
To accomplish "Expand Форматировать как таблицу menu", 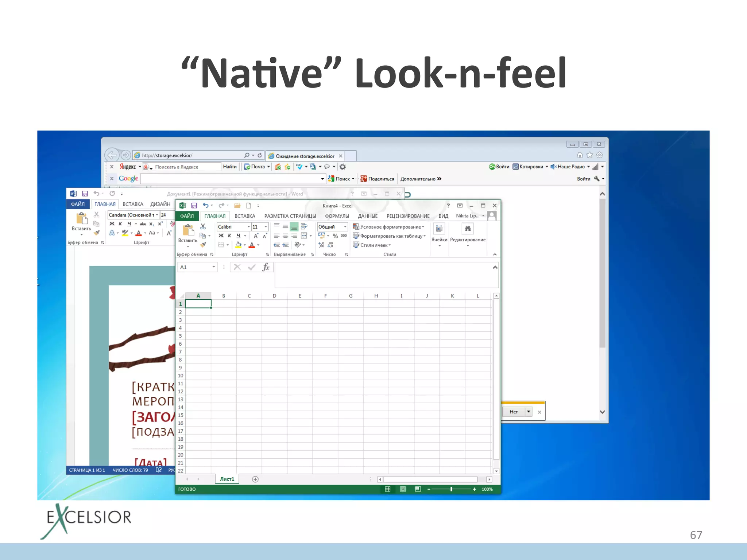I will [x=389, y=236].
